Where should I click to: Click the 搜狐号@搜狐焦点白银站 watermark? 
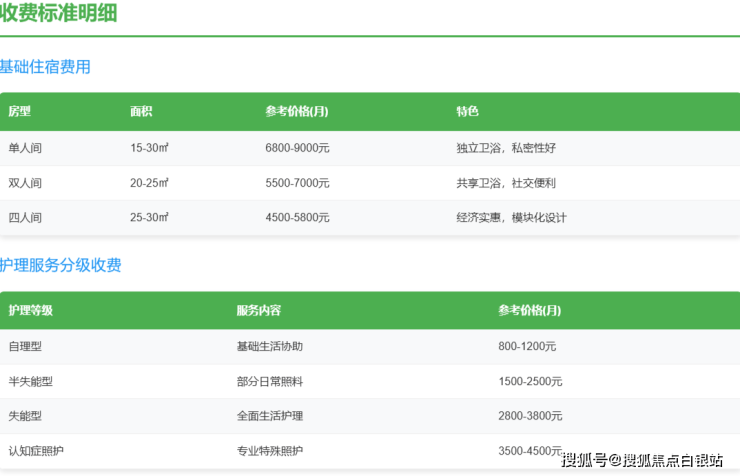(x=642, y=460)
